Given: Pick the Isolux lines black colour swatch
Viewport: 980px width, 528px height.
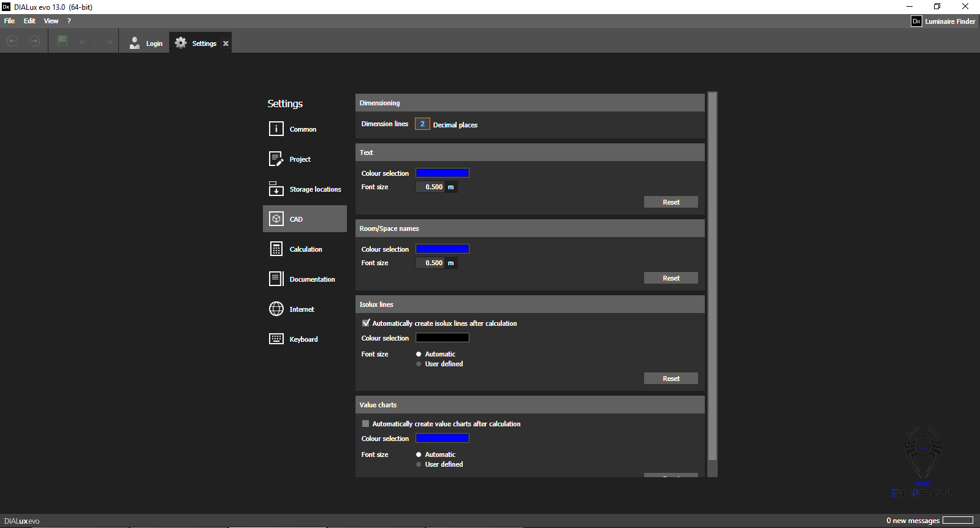Looking at the screenshot, I should point(442,338).
